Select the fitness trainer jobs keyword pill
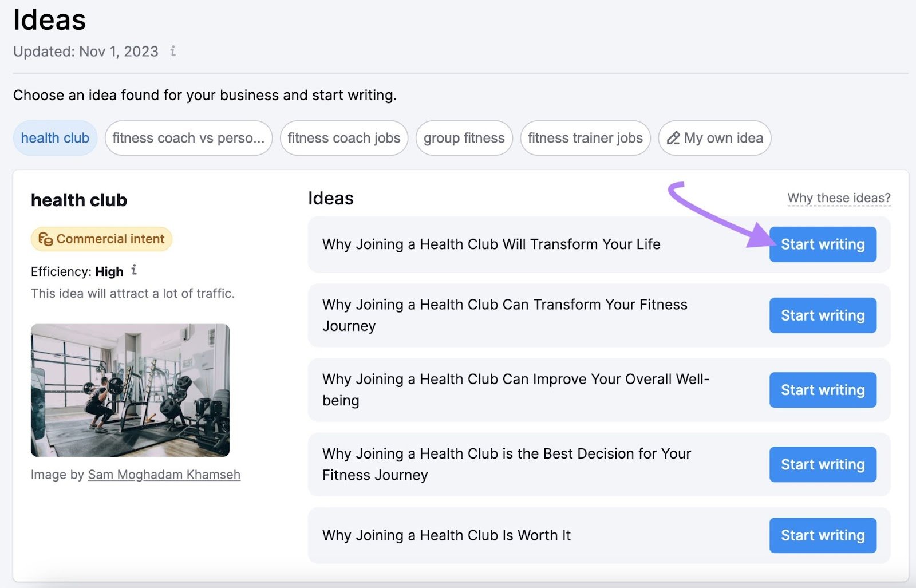 point(585,137)
